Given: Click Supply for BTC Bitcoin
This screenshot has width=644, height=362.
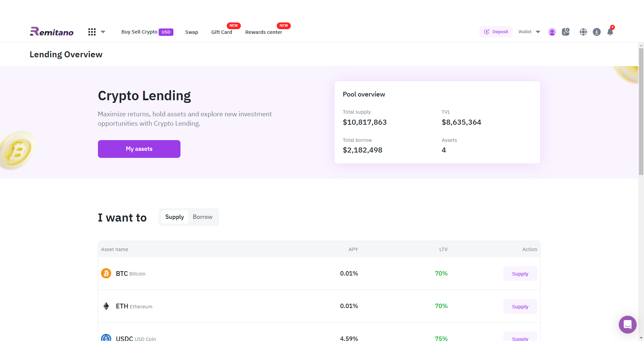Looking at the screenshot, I should (x=520, y=273).
